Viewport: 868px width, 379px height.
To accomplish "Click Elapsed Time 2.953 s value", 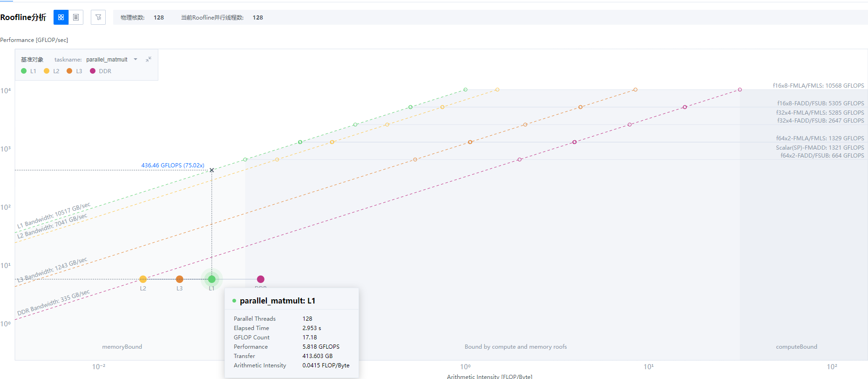I will 312,328.
